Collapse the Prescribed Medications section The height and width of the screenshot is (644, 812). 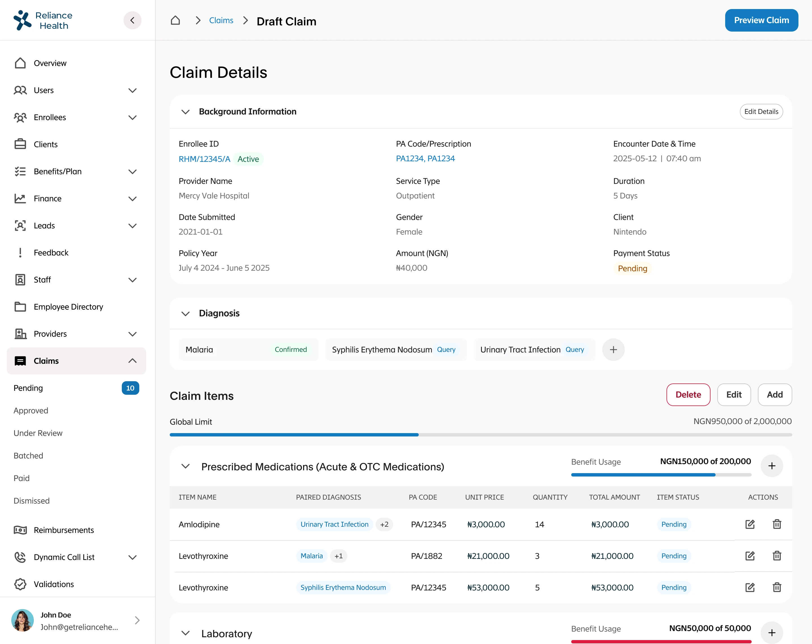185,466
